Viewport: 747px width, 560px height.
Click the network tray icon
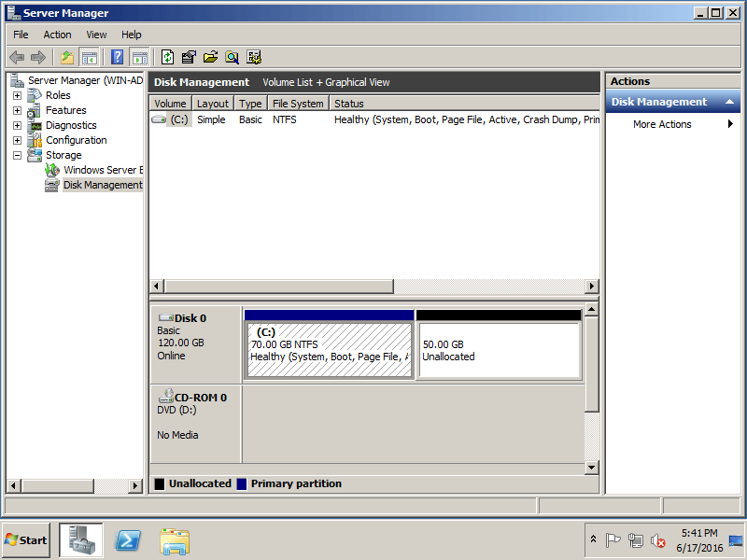tap(635, 540)
